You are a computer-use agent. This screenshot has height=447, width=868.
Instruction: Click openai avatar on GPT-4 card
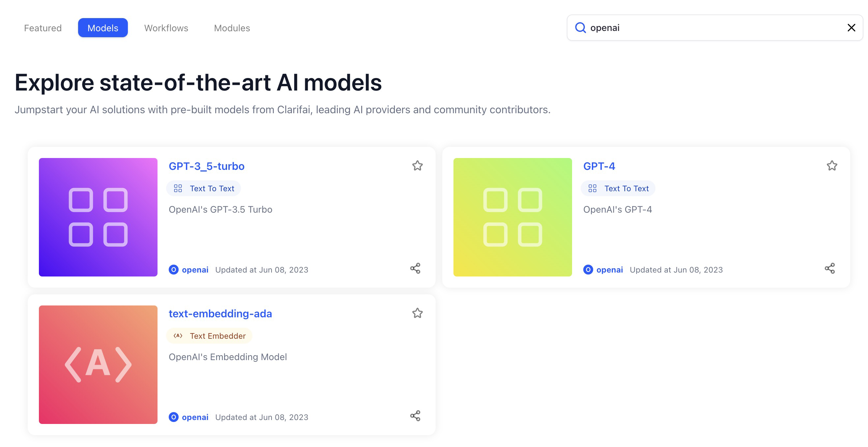pyautogui.click(x=588, y=270)
